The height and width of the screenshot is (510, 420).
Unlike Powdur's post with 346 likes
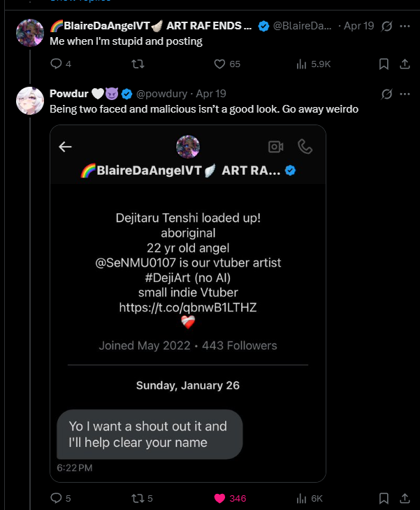pyautogui.click(x=219, y=498)
